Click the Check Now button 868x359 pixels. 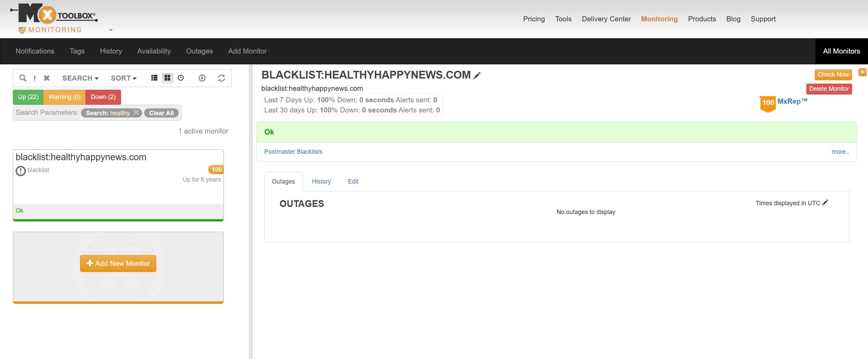tap(833, 75)
